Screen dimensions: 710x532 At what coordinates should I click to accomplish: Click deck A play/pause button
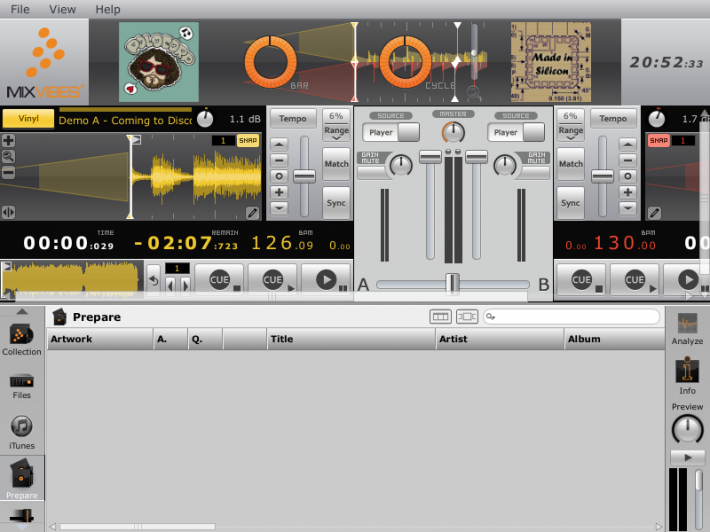pyautogui.click(x=326, y=280)
